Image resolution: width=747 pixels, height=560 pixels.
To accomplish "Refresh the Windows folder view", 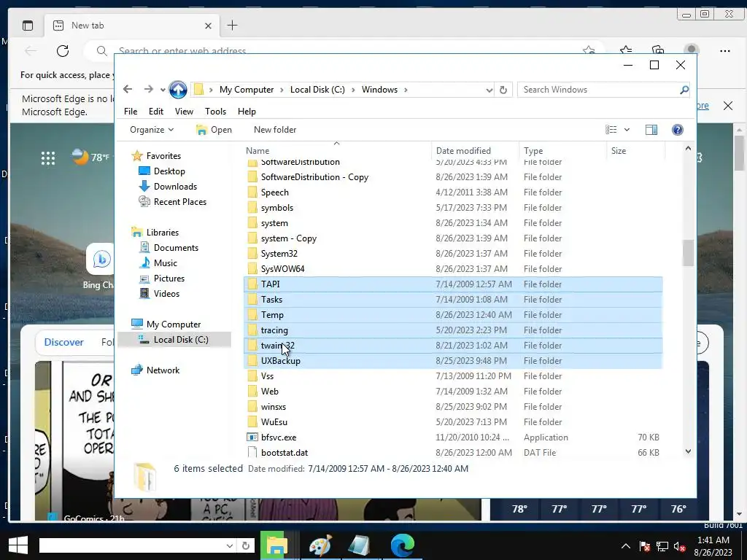I will coord(503,90).
